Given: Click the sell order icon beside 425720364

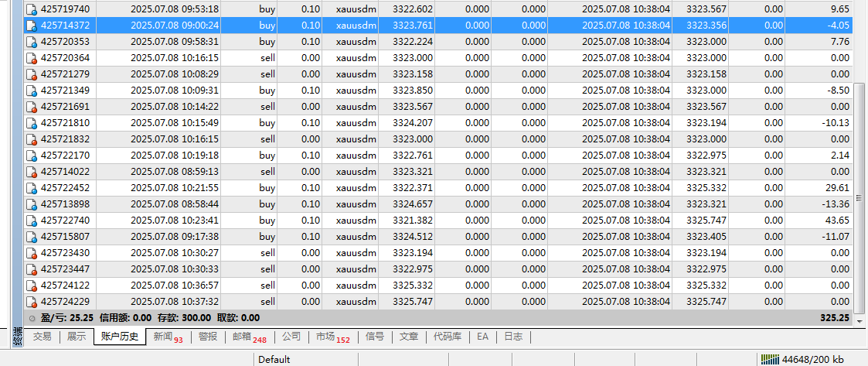Looking at the screenshot, I should [x=32, y=58].
